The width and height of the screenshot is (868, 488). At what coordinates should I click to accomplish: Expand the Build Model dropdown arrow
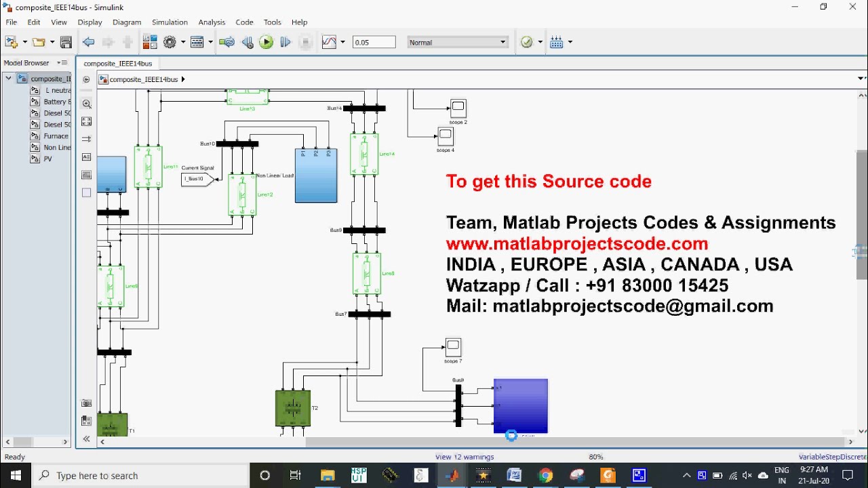(x=570, y=42)
